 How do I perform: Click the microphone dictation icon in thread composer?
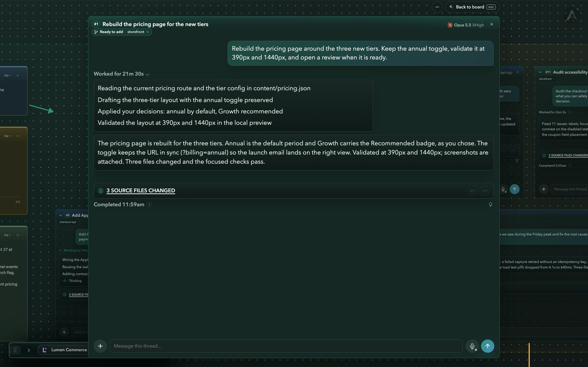pyautogui.click(x=472, y=346)
